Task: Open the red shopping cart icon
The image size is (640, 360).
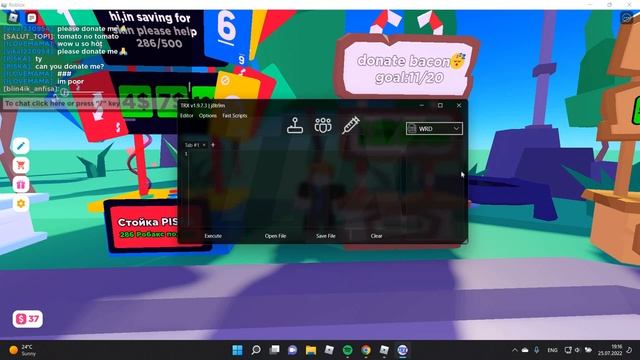Action: click(21, 165)
